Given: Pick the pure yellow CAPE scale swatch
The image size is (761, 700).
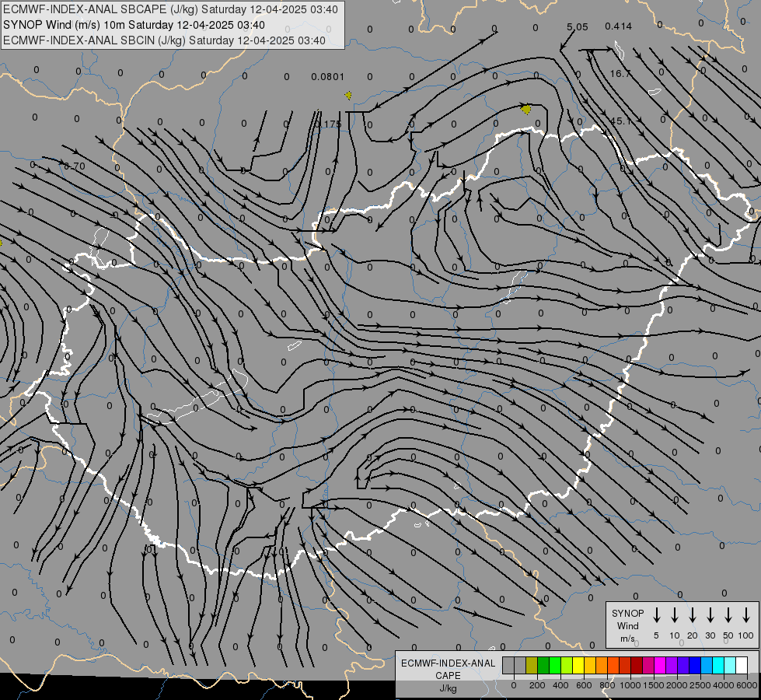Looking at the screenshot, I should point(578,665).
